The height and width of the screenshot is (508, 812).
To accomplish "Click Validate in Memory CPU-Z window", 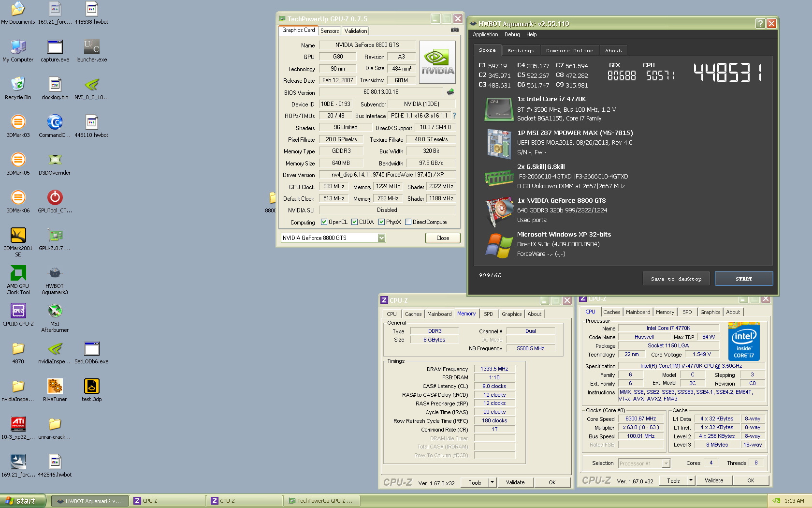I will tap(515, 482).
